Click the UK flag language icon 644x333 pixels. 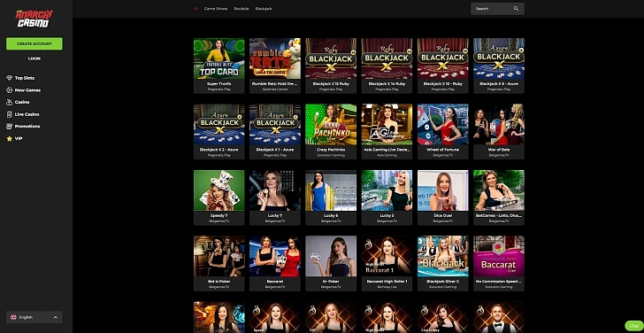13,317
